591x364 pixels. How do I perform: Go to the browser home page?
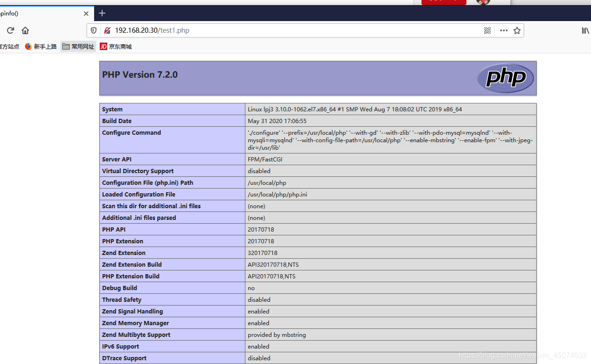coord(25,30)
